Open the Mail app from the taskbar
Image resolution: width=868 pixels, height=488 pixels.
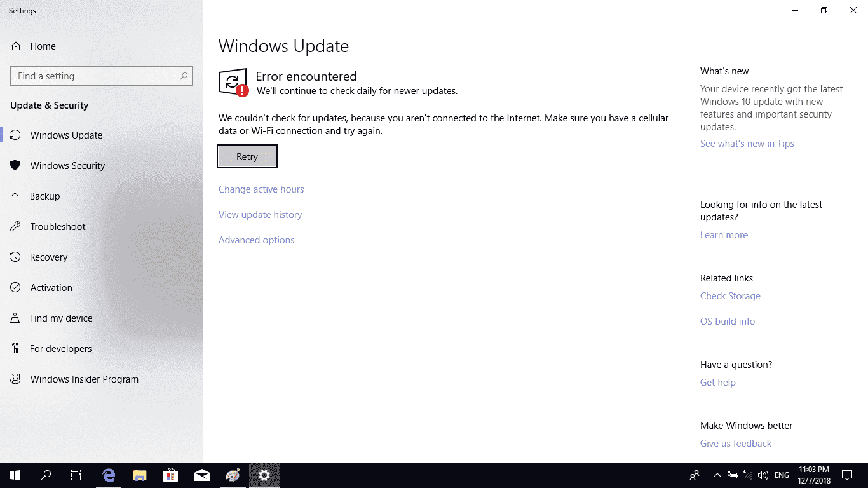click(202, 475)
